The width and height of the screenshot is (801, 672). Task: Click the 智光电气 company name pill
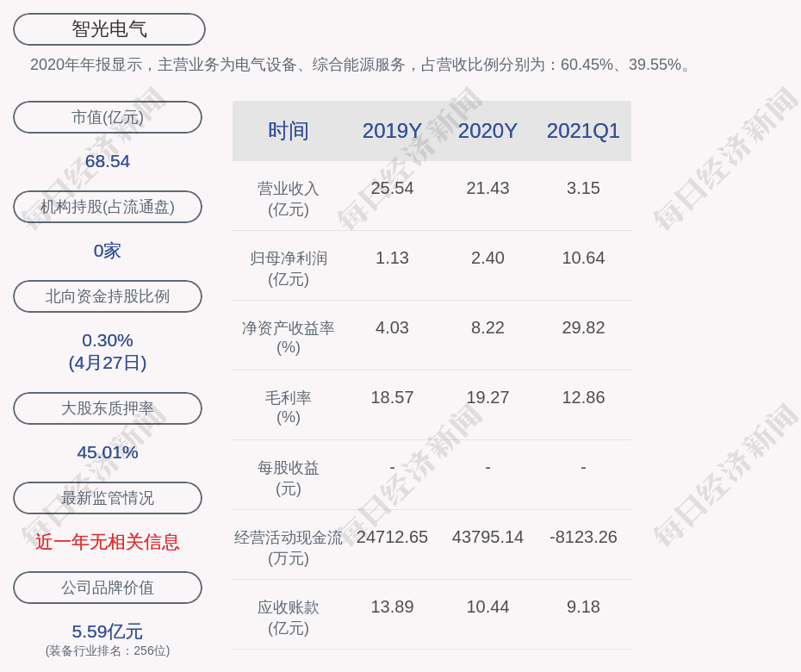coord(109,29)
